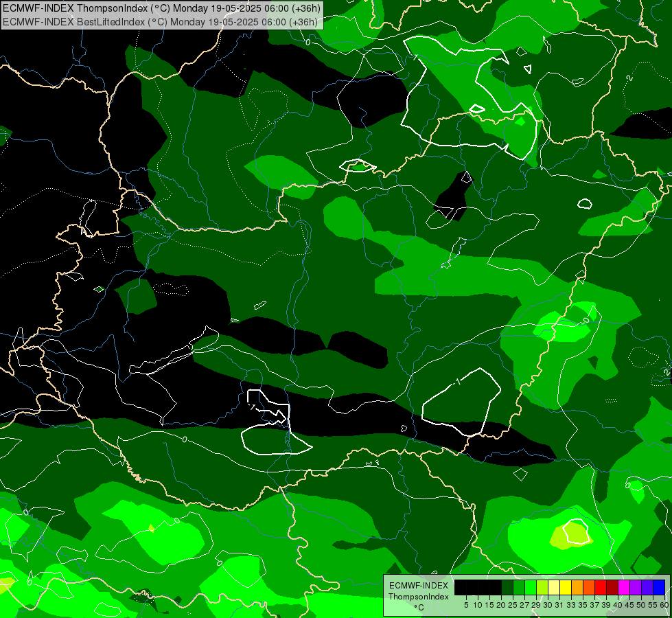The width and height of the screenshot is (672, 618).
Task: Click the '°C' unit label in legend
Action: coord(419,607)
